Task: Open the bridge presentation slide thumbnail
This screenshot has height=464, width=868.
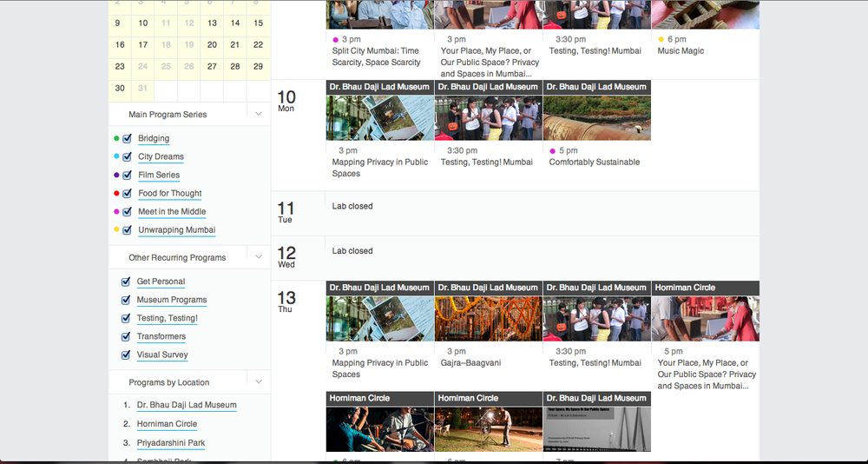Action: (x=597, y=429)
